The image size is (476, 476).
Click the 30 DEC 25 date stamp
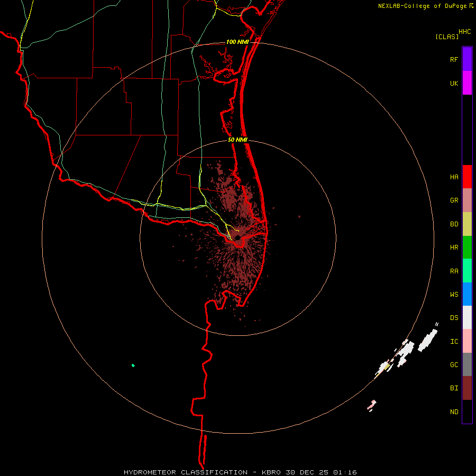[307, 472]
